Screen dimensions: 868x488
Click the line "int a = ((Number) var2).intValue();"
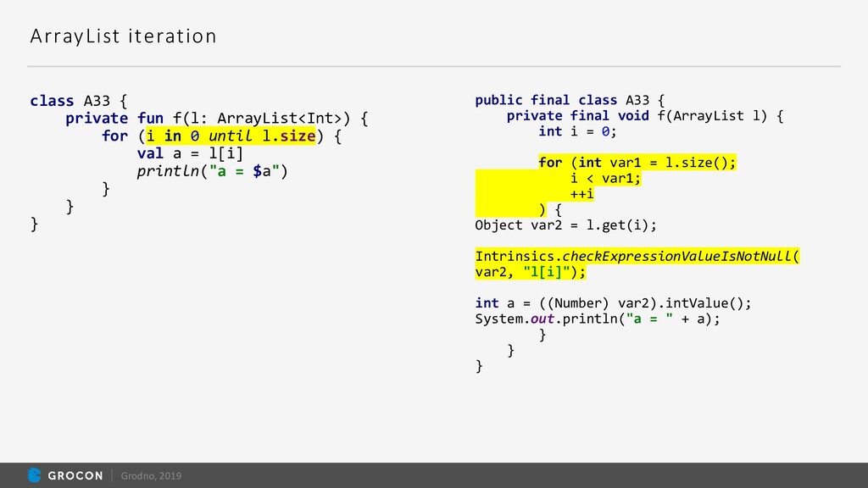[614, 303]
